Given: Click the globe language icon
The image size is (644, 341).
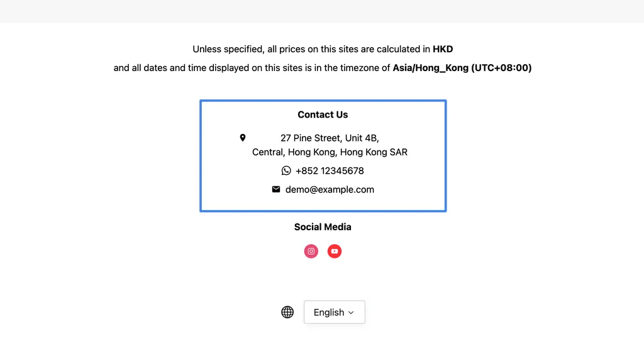Looking at the screenshot, I should (287, 312).
